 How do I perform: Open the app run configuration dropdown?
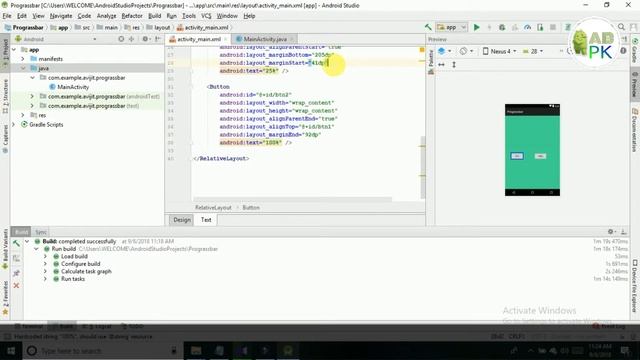point(451,27)
